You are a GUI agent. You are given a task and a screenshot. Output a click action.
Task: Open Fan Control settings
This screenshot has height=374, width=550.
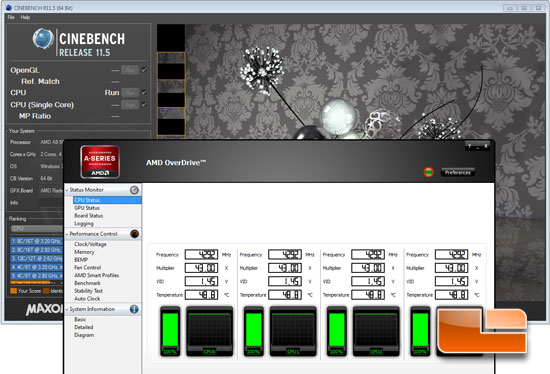coord(87,267)
